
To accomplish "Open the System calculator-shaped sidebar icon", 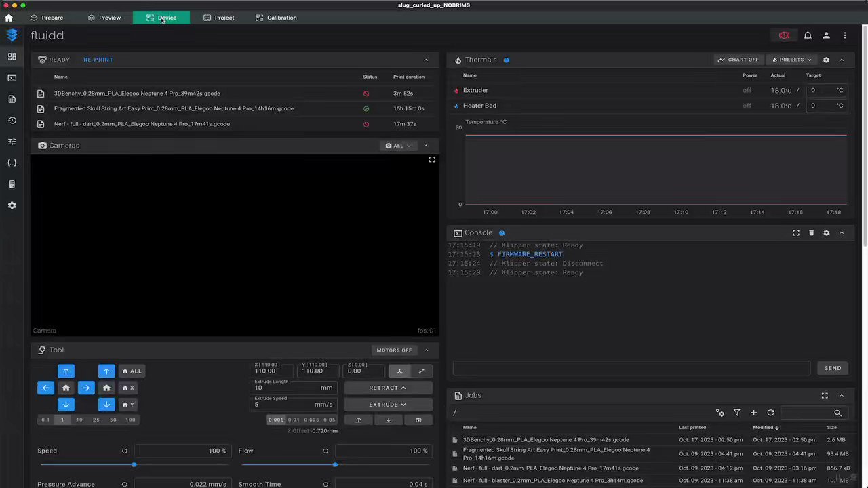I will click(x=12, y=184).
